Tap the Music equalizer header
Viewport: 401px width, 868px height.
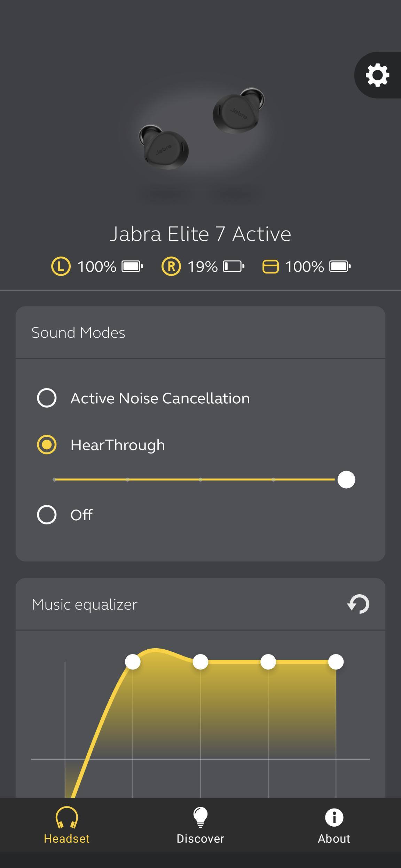pos(85,604)
